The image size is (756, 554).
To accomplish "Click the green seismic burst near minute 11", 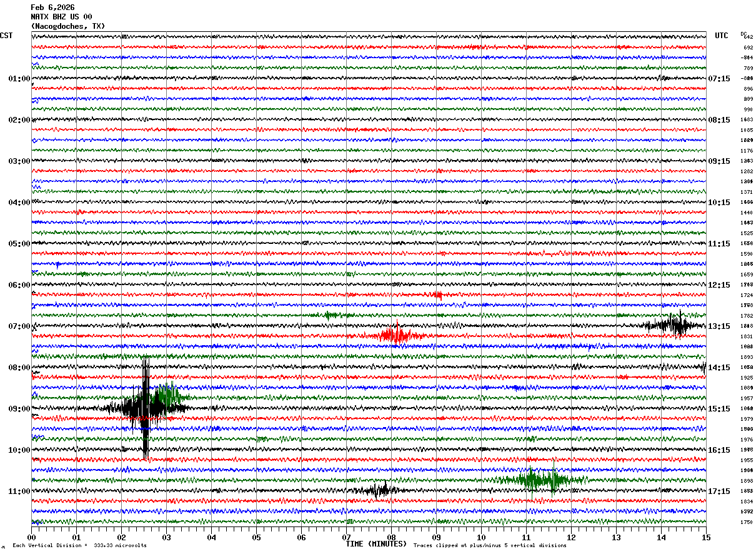I will pyautogui.click(x=539, y=480).
